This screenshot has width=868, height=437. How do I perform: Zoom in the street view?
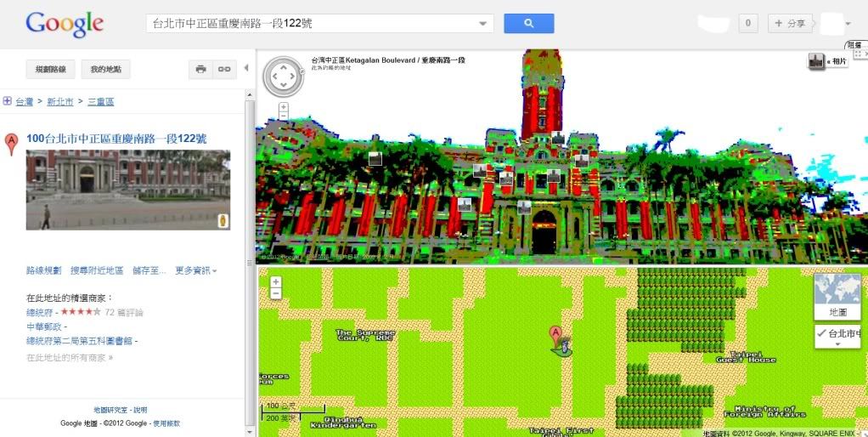point(284,107)
